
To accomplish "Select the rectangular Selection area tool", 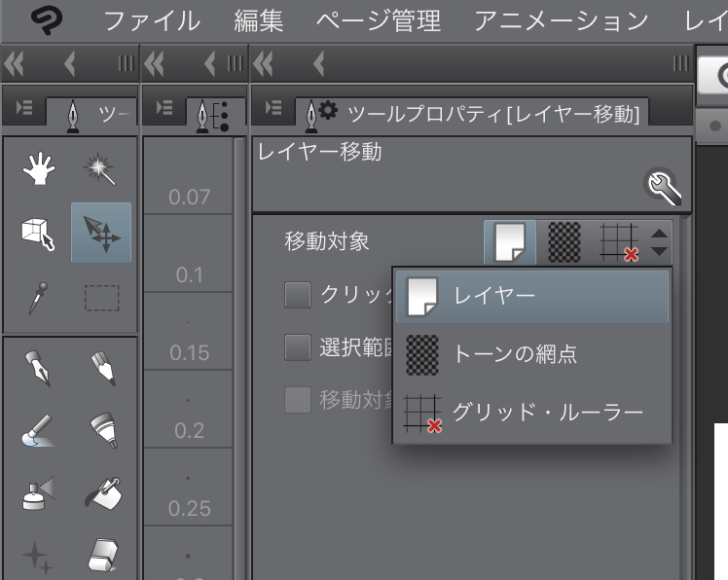I will pos(101,298).
